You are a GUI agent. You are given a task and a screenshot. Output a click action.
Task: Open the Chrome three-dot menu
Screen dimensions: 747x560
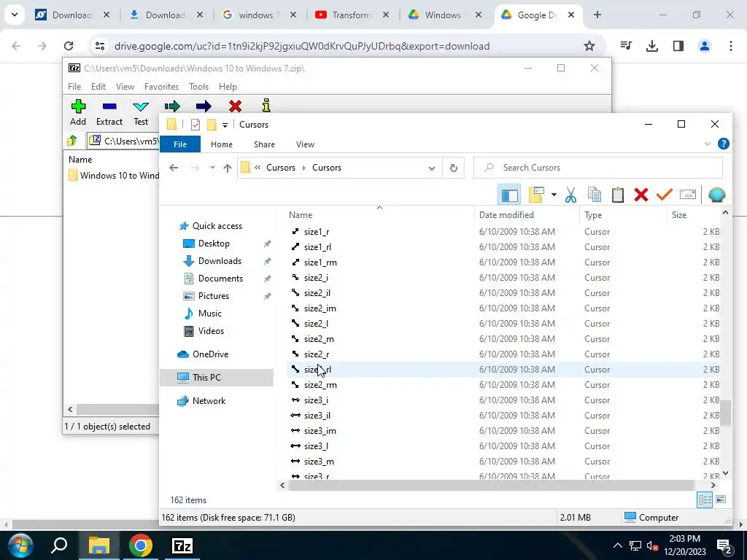pos(730,46)
